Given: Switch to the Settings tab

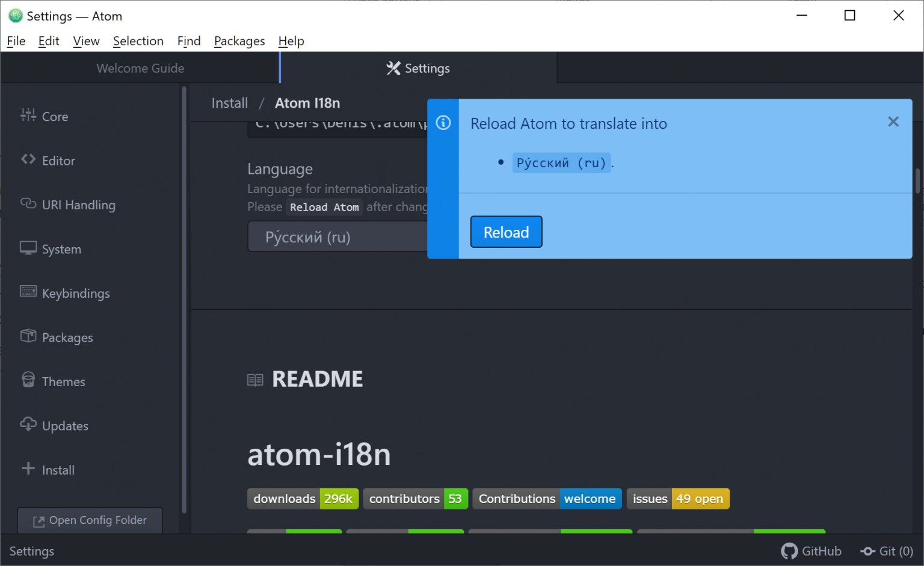Looking at the screenshot, I should coord(419,68).
